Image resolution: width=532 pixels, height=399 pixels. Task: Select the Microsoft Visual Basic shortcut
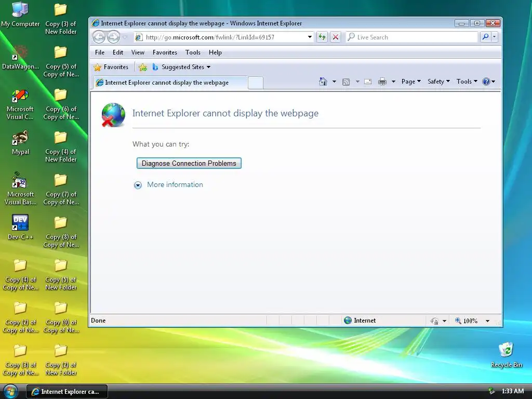[20, 189]
